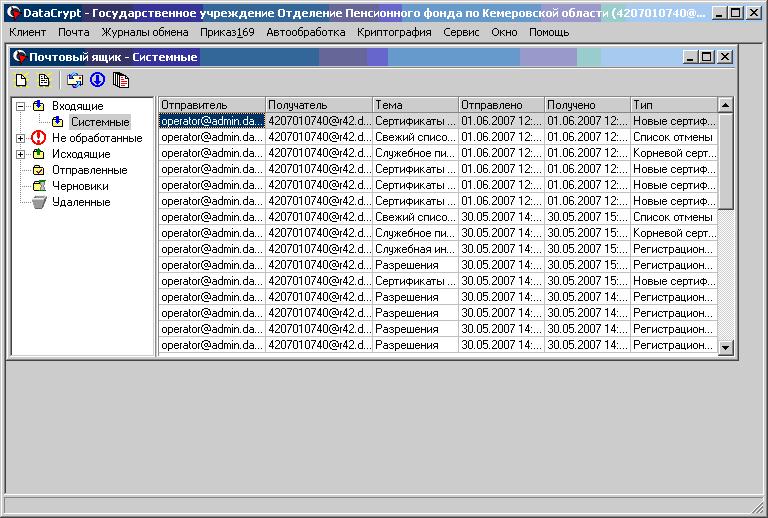Select the Черновики folder label
The image size is (768, 518).
(x=80, y=186)
